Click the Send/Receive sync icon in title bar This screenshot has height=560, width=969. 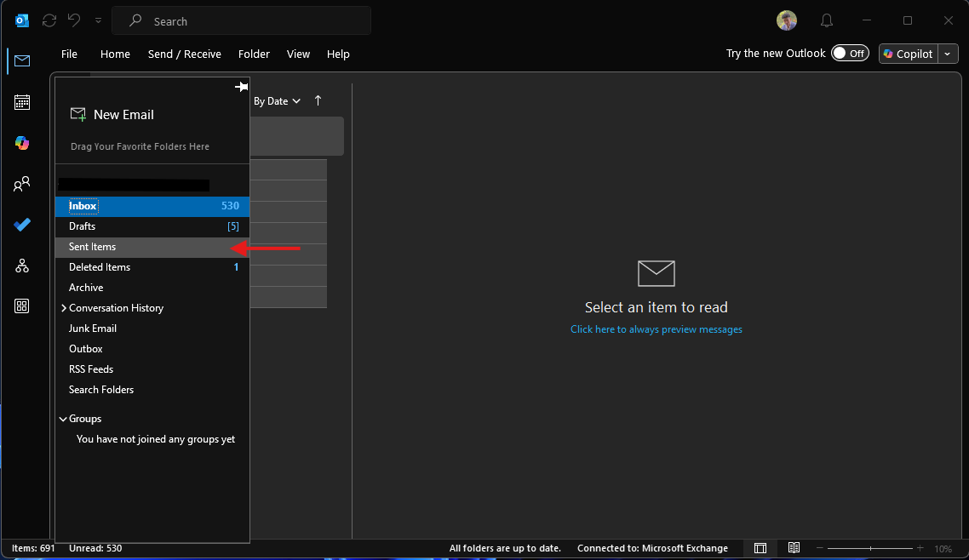pos(49,20)
